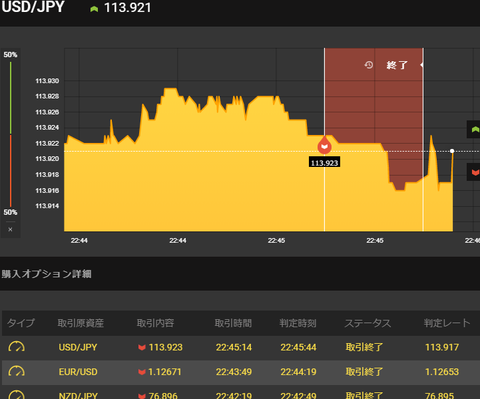Click trade time 22:45:14
Viewport: 480px width, 399px height.
[x=234, y=347]
